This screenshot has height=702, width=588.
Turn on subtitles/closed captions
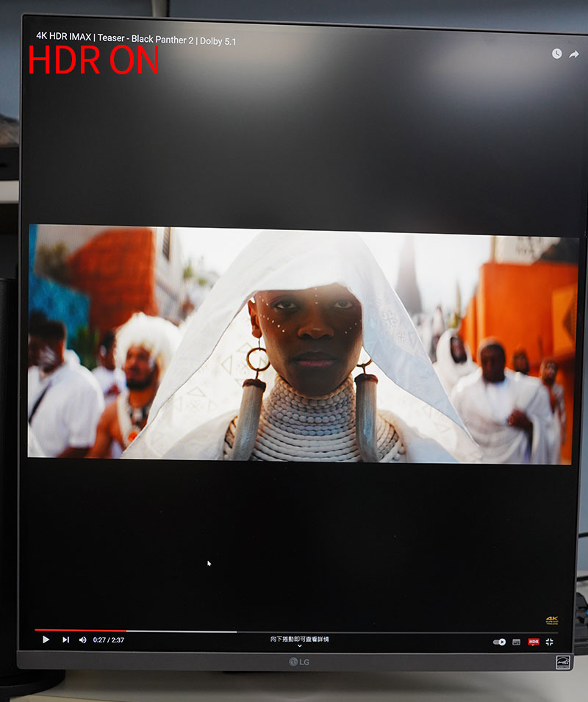(517, 642)
